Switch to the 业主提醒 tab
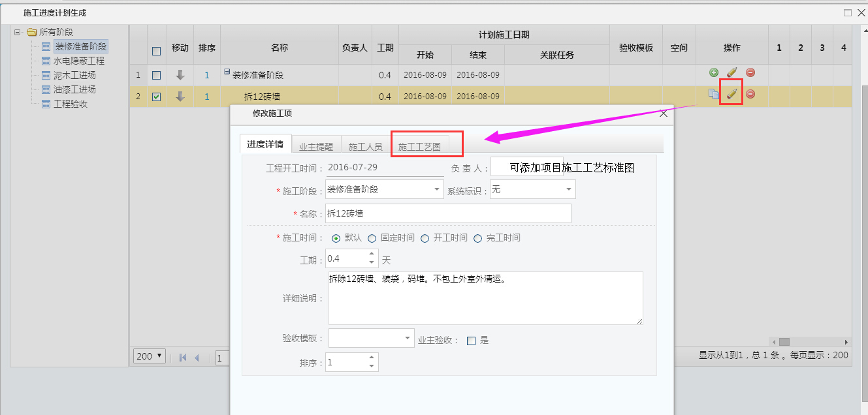The height and width of the screenshot is (415, 868). 316,145
